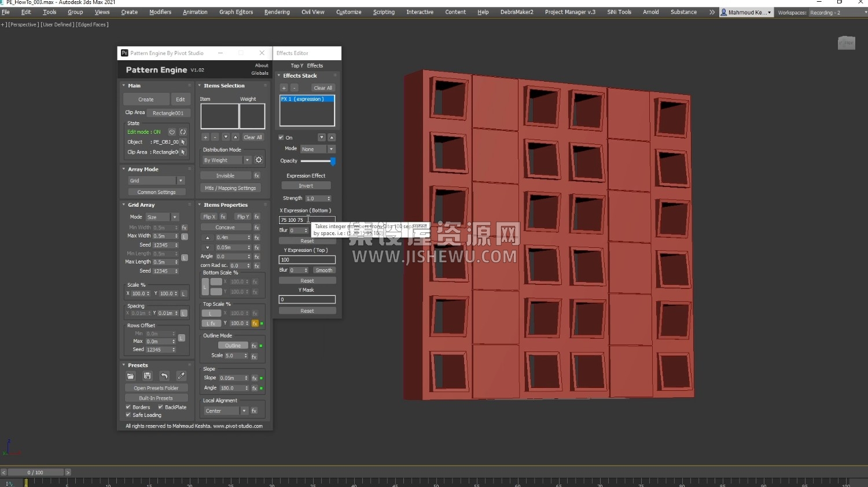Remove an effect with the Effects Stack minus
This screenshot has height=487, width=868.
click(294, 88)
